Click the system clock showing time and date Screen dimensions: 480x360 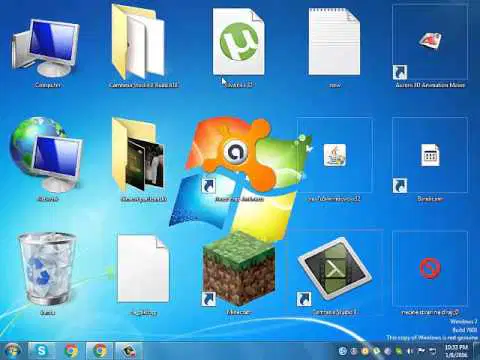point(456,351)
